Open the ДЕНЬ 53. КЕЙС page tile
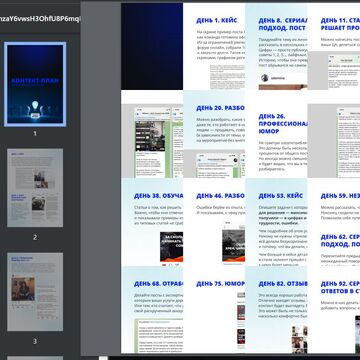360x360 pixels. click(276, 222)
